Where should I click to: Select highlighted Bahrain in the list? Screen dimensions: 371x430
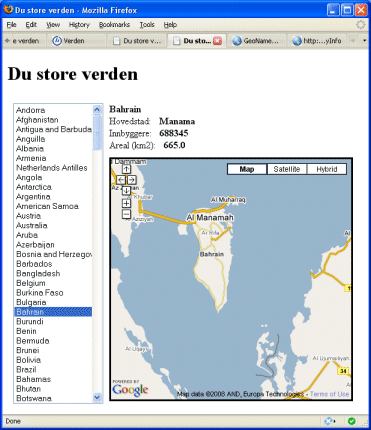pos(53,312)
